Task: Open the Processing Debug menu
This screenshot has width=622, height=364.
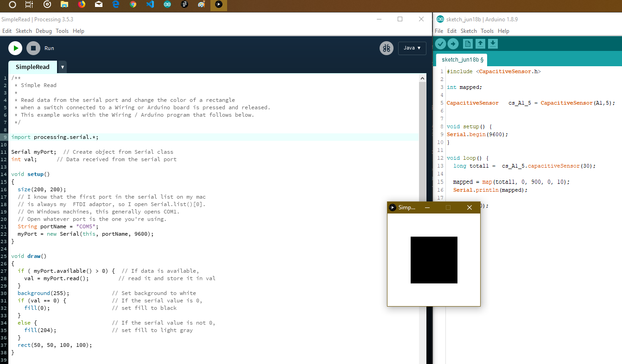Action: point(44,31)
